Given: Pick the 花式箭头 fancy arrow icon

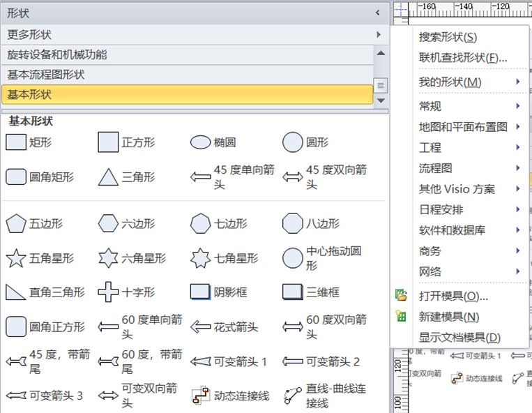Looking at the screenshot, I should tap(201, 326).
